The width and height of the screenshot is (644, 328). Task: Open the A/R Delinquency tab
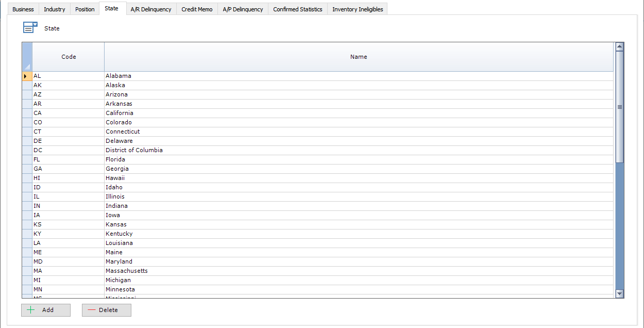click(151, 9)
